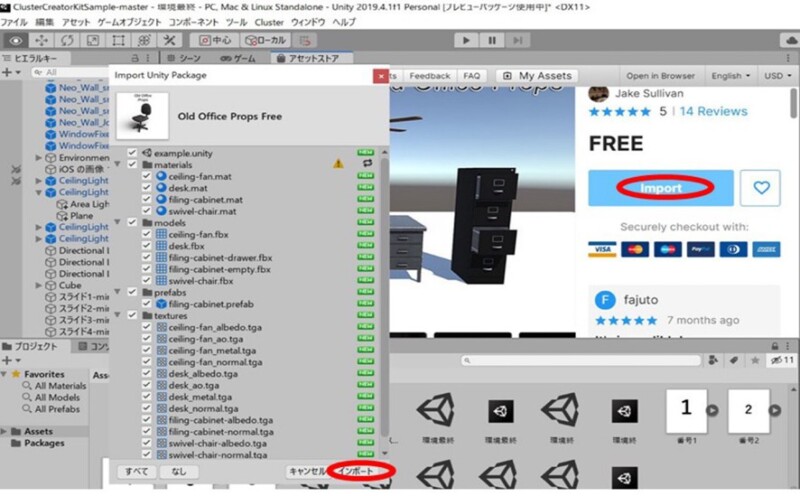
Task: Open the Cluster menu
Action: coord(269,22)
